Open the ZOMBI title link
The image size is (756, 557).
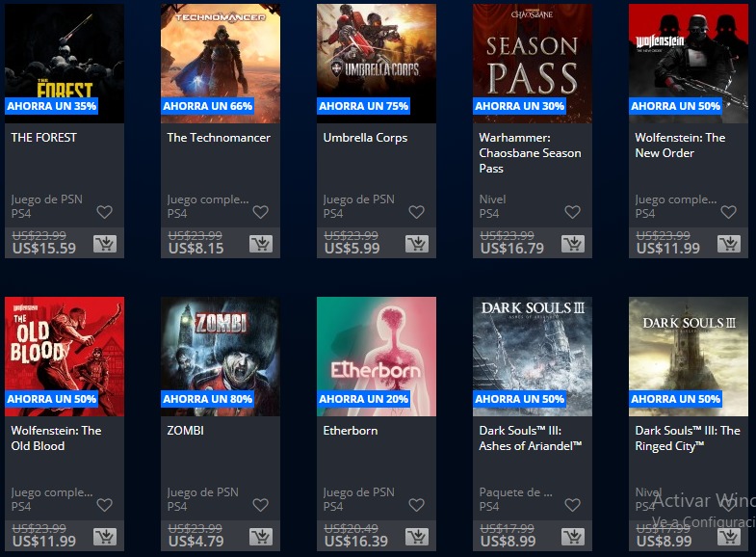click(185, 430)
